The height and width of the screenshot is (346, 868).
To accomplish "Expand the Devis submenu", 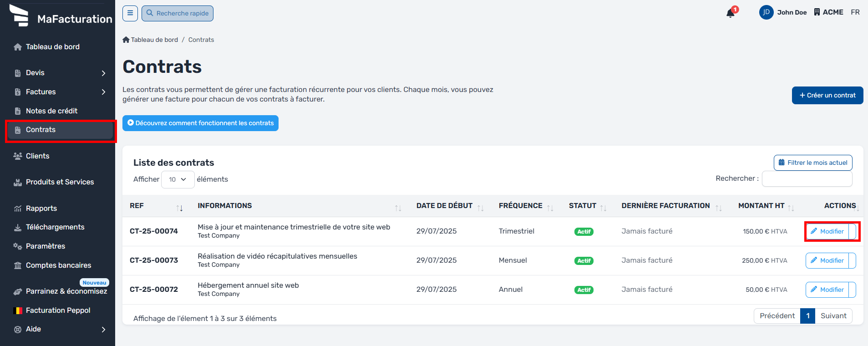I will pos(104,73).
